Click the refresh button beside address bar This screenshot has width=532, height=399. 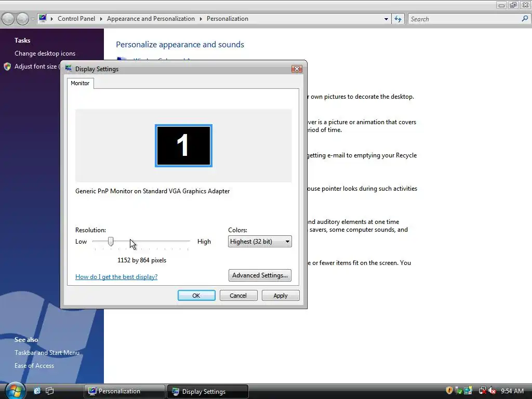pyautogui.click(x=397, y=19)
